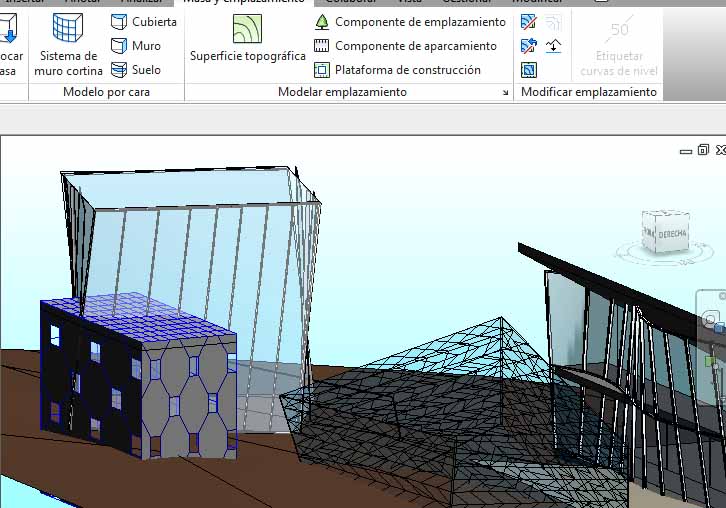The image size is (726, 508).
Task: Open the navigation wheel on the navigation bar
Action: [712, 320]
